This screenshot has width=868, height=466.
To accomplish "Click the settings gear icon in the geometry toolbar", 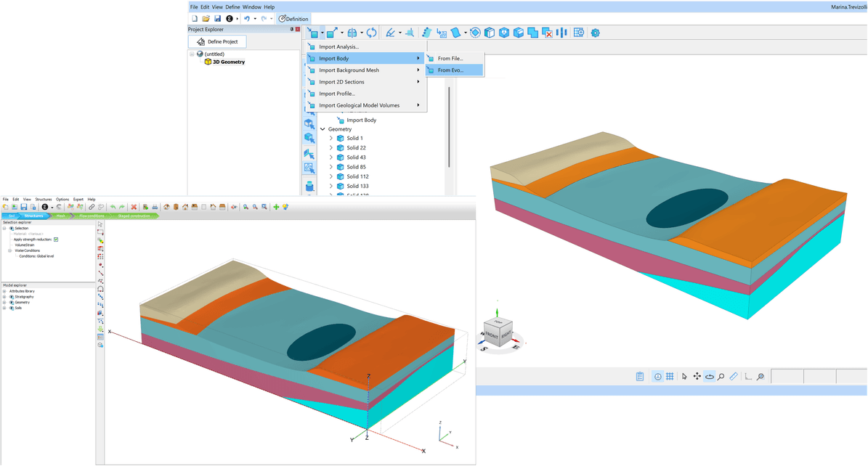I will 595,33.
